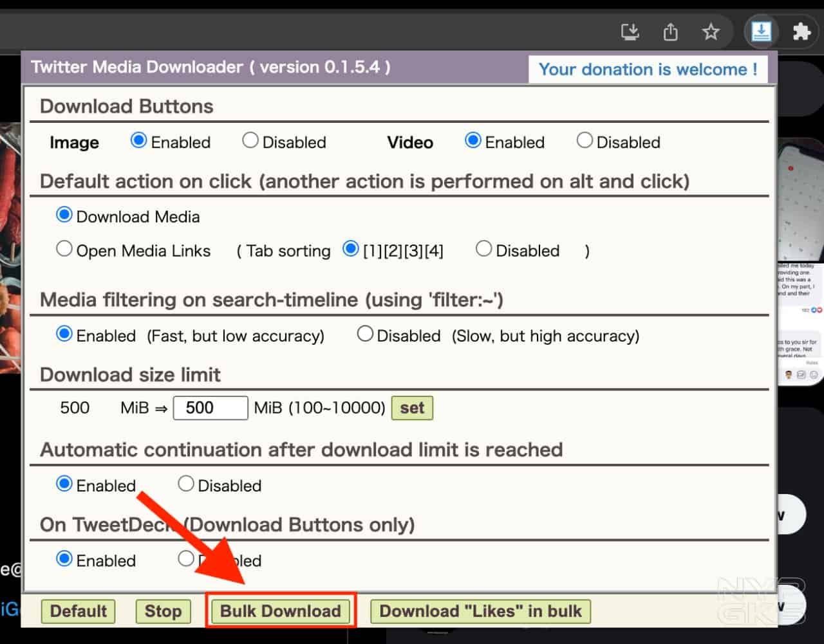Enable download buttons on TweetDeck
This screenshot has width=824, height=644.
click(64, 558)
